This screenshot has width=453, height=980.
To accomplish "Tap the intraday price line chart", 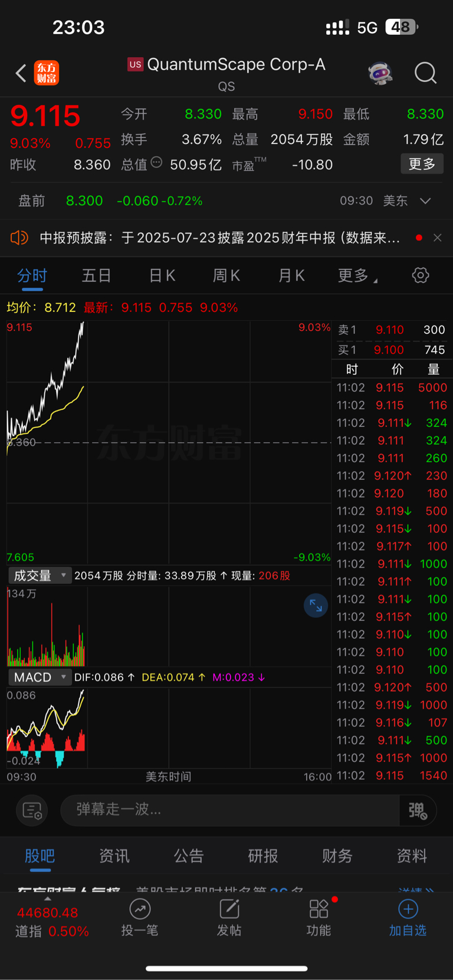I will (169, 442).
